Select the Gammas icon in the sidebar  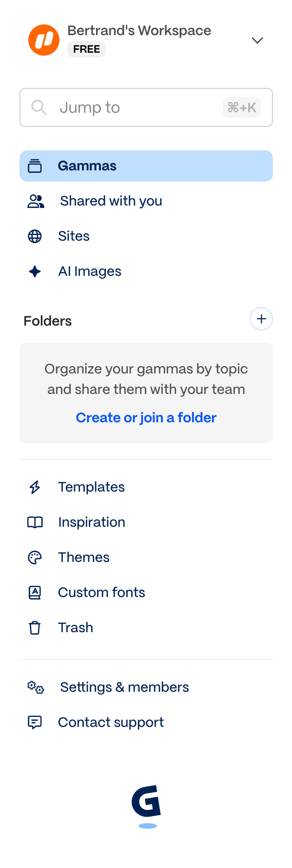(35, 166)
